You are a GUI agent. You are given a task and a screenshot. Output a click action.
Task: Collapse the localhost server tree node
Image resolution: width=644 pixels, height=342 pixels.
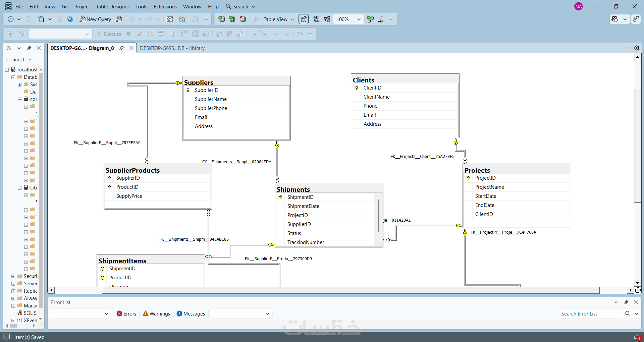(7, 70)
